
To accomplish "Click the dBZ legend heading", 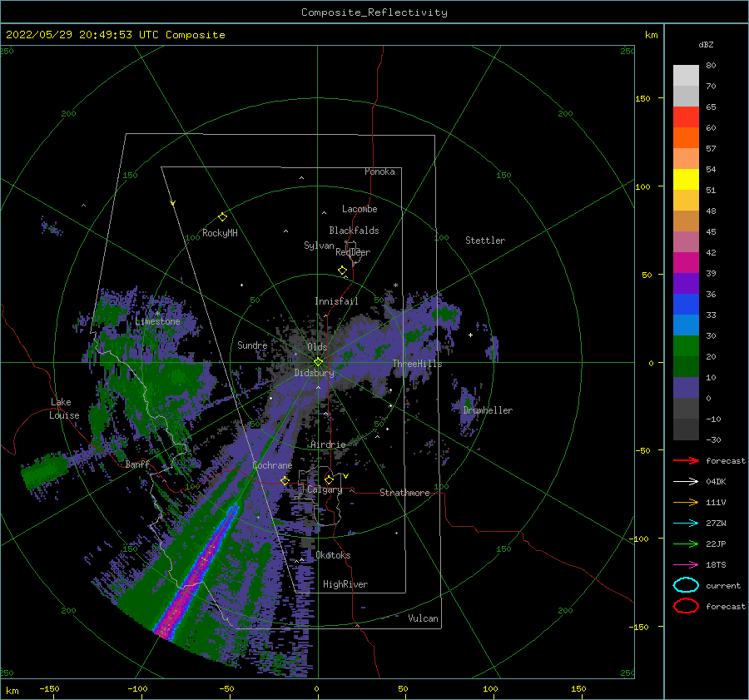I will pos(706,44).
